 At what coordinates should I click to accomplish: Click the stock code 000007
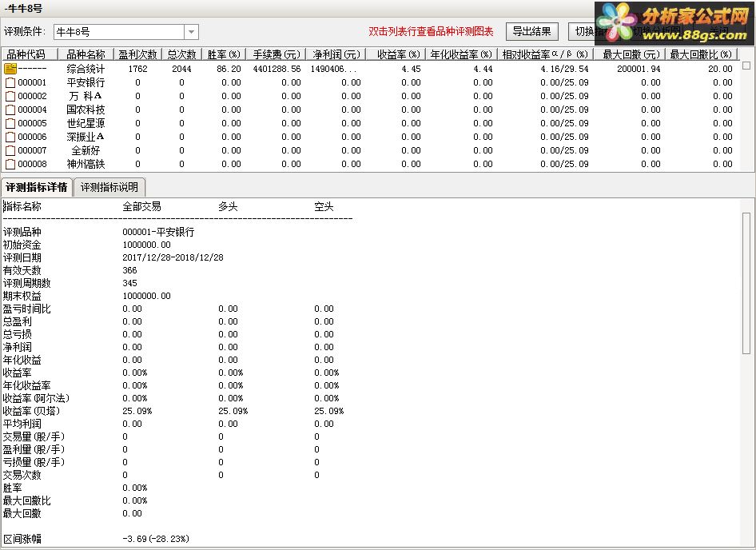pos(32,150)
